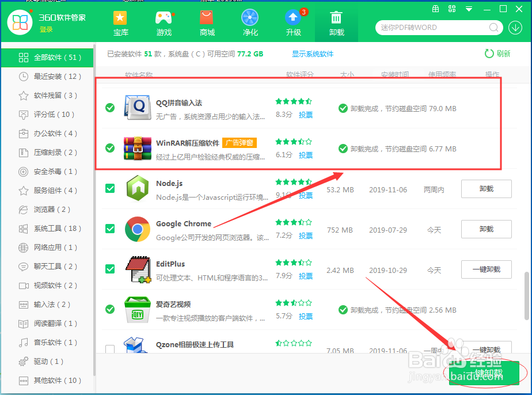Click the QQ拼音输入法 app icon
This screenshot has height=395, width=532.
138,108
